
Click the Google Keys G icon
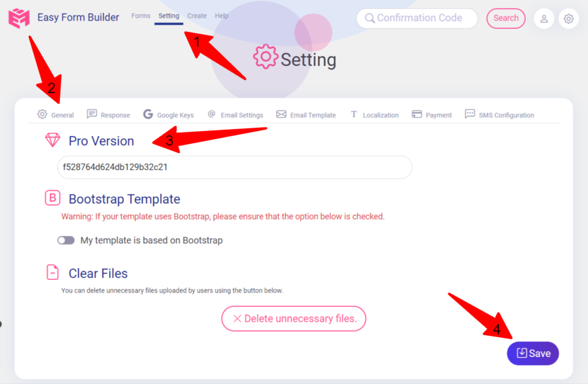tap(148, 114)
